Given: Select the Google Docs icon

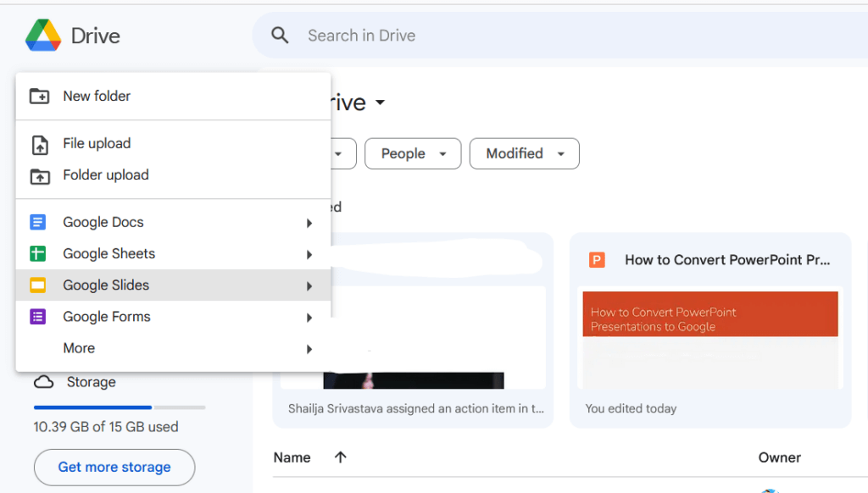Looking at the screenshot, I should [x=37, y=221].
